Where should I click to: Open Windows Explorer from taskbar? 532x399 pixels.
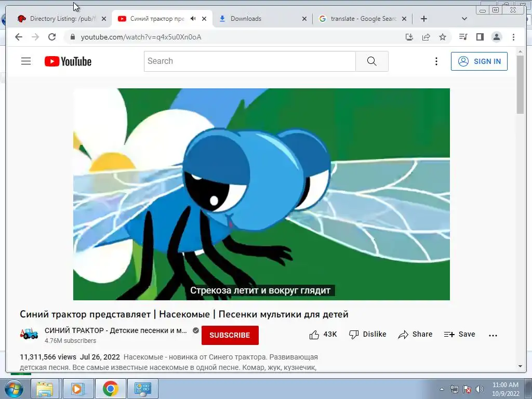pyautogui.click(x=45, y=389)
